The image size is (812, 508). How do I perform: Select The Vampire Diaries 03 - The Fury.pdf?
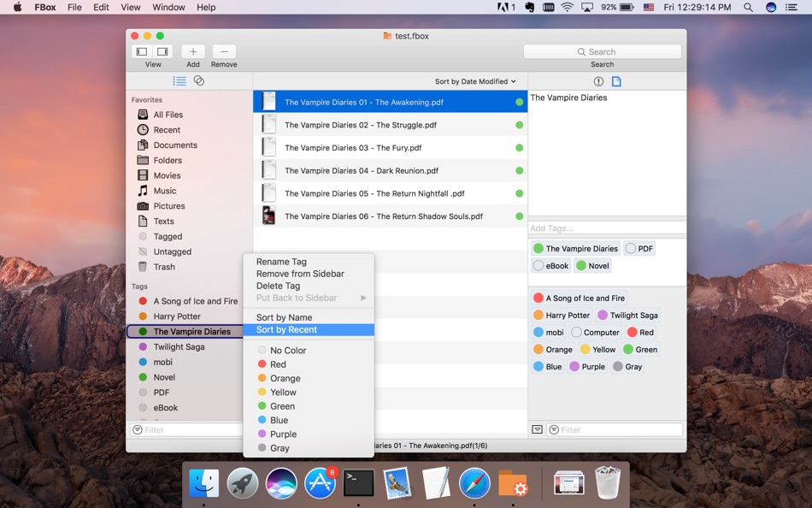tap(390, 148)
